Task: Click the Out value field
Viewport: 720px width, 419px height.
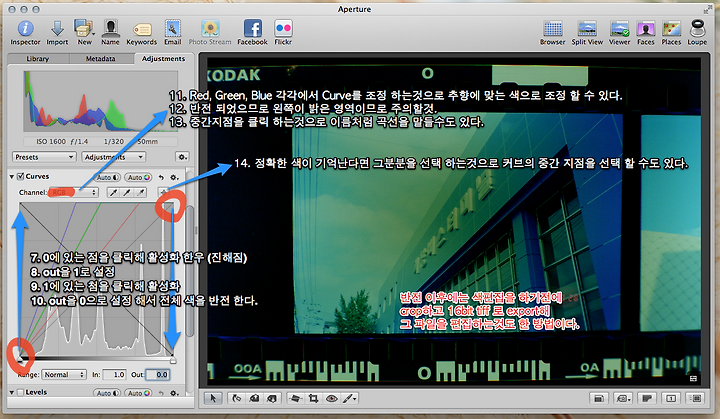Action: [x=158, y=375]
